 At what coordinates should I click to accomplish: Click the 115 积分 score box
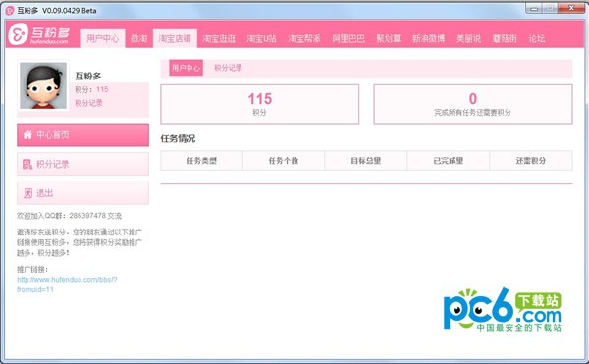(260, 104)
